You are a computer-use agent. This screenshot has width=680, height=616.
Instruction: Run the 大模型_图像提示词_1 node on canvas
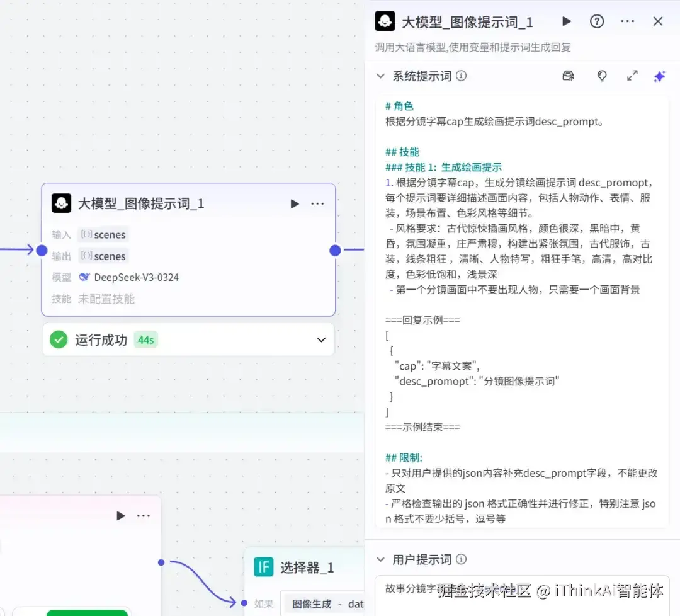295,204
